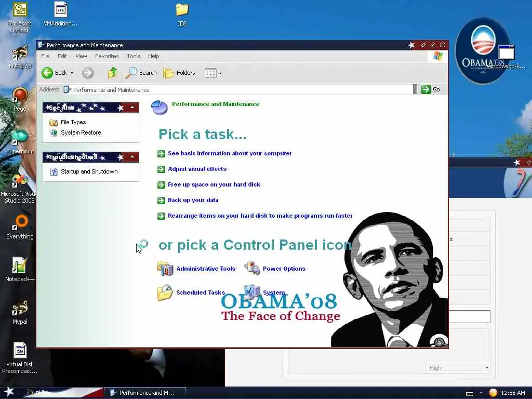This screenshot has width=532, height=399.
Task: Choose Rearrange items on your hard disk task
Action: 260,216
